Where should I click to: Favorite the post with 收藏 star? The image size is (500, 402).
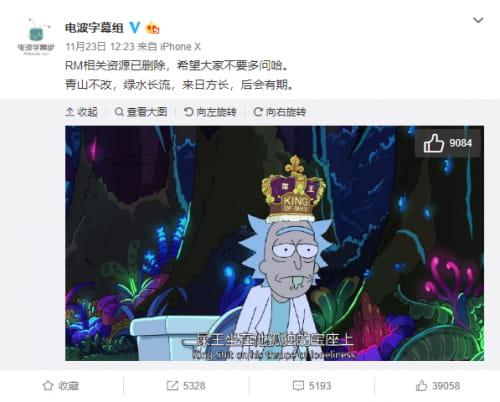point(61,386)
